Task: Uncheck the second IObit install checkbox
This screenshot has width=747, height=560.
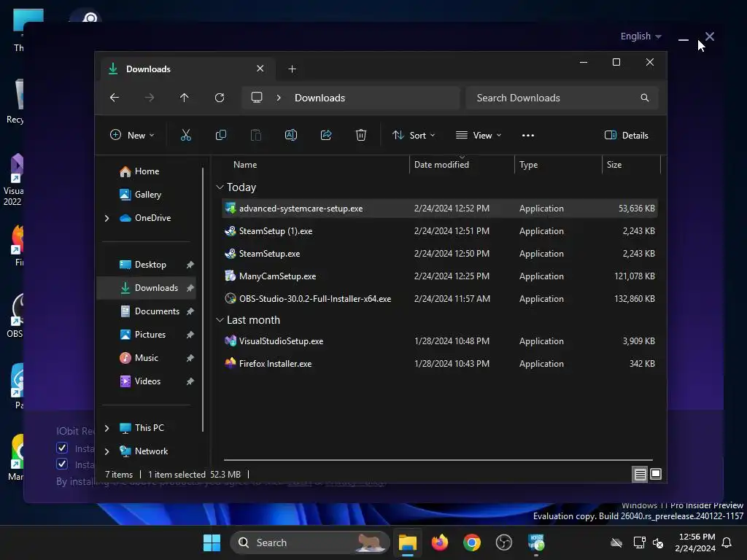Action: click(62, 464)
